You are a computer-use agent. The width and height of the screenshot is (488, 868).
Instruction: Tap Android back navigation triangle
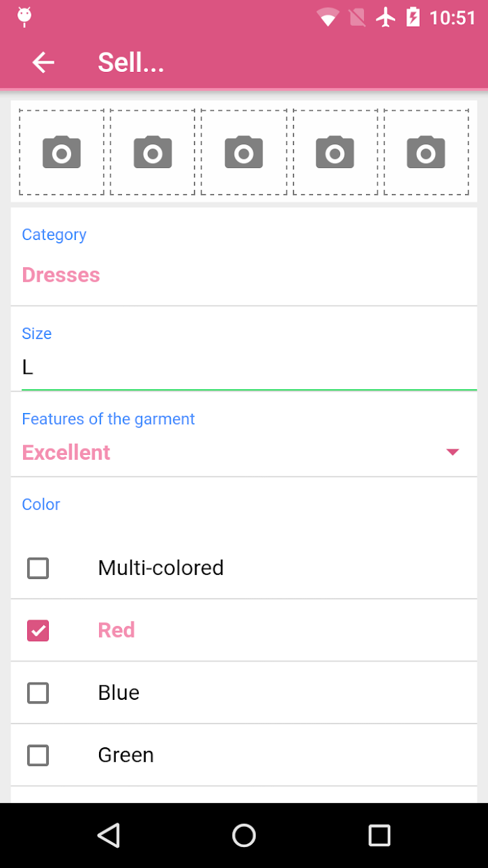[109, 835]
